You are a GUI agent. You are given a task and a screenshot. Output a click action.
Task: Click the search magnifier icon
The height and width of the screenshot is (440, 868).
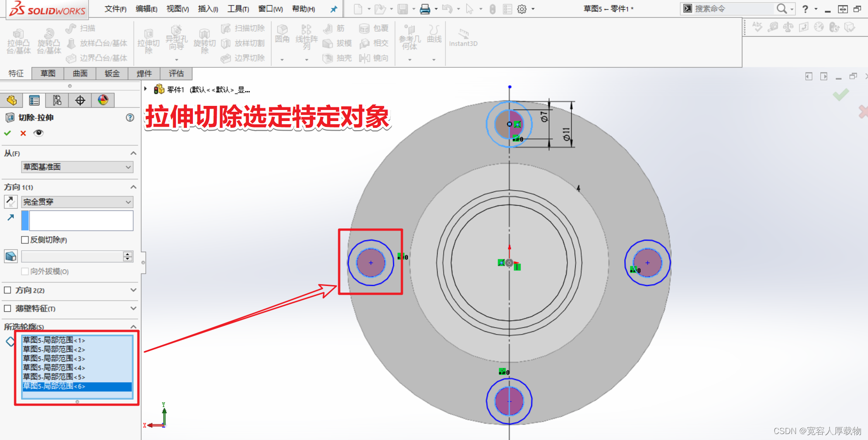pyautogui.click(x=782, y=8)
